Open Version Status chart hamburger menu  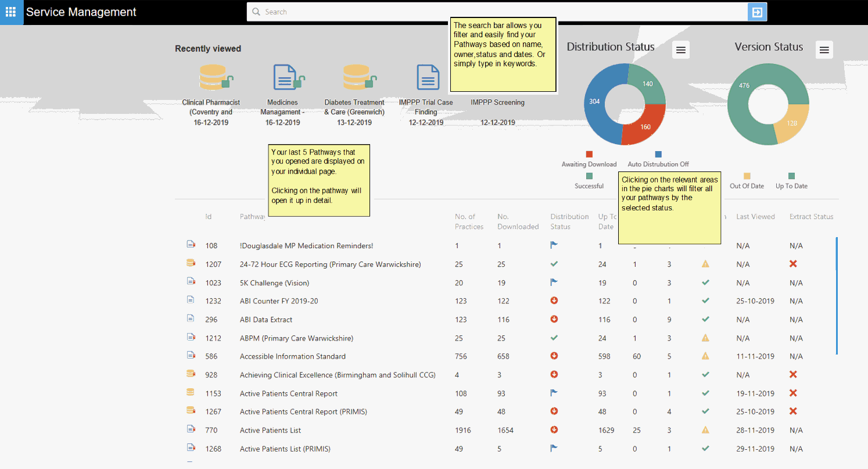coord(824,51)
